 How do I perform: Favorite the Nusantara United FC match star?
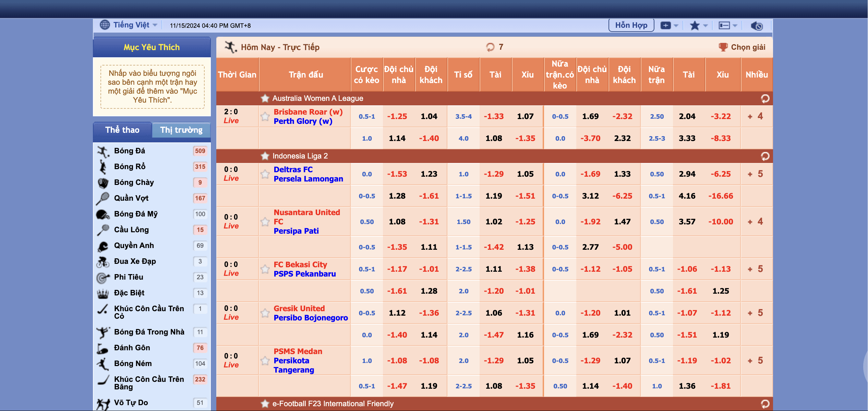coord(265,222)
